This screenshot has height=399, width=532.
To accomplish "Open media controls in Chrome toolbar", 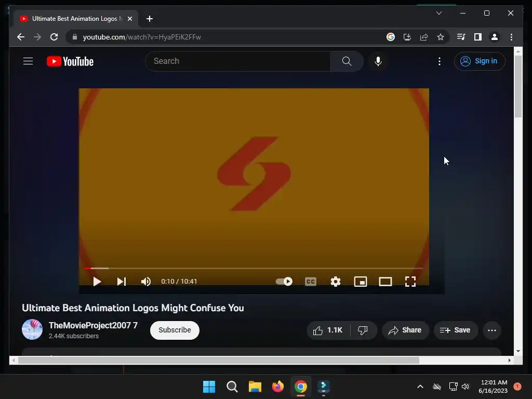I will [461, 37].
